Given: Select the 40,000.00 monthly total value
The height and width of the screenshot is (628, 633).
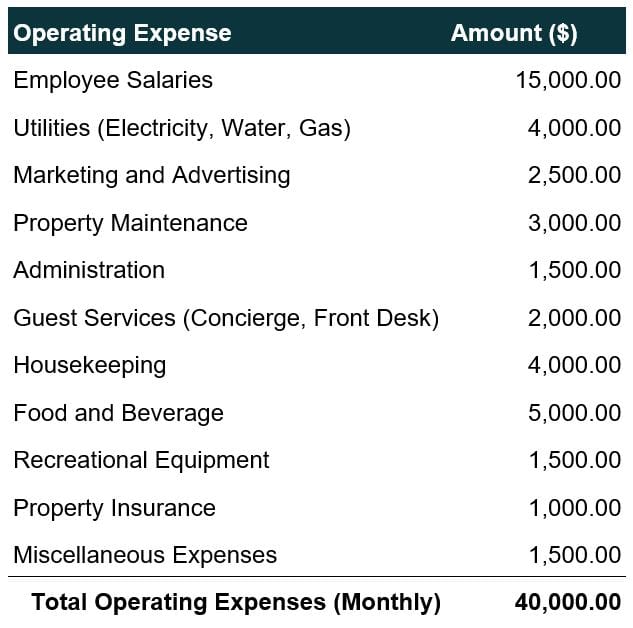Looking at the screenshot, I should coord(568,602).
